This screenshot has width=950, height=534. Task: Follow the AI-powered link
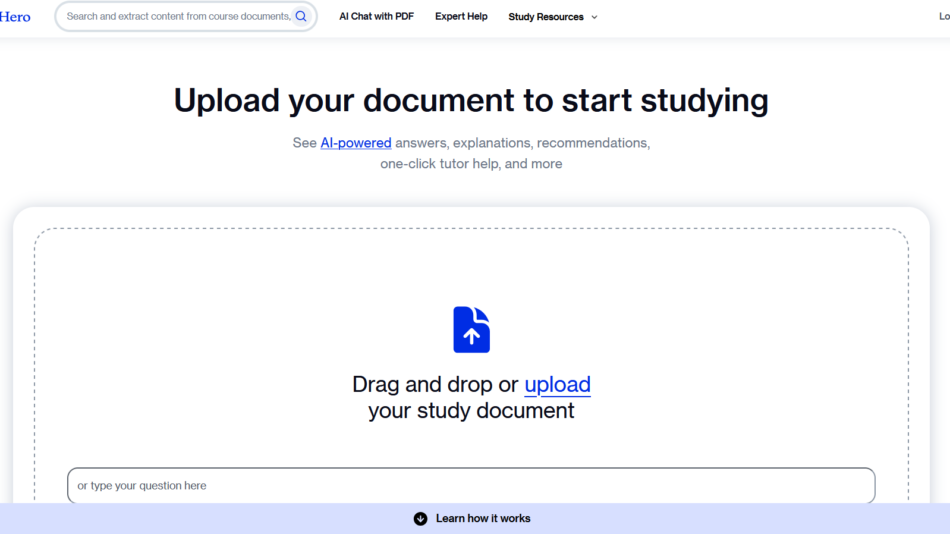[x=355, y=143]
